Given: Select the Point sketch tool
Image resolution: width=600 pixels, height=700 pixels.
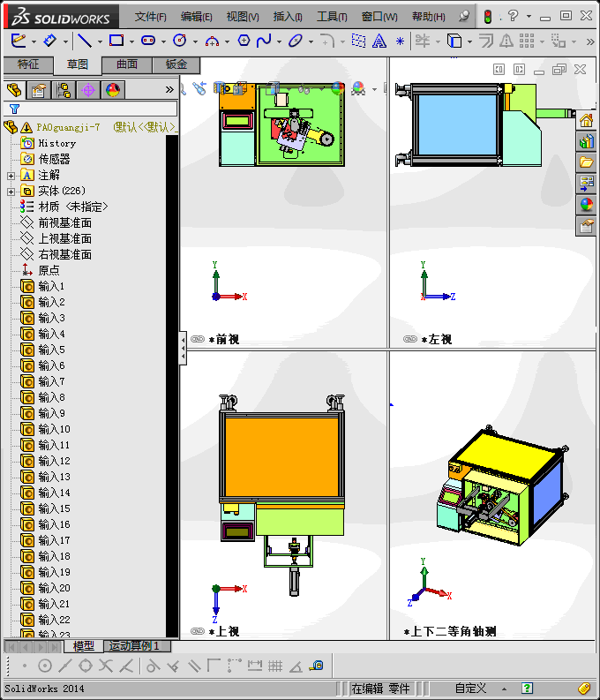Looking at the screenshot, I should (x=401, y=41).
